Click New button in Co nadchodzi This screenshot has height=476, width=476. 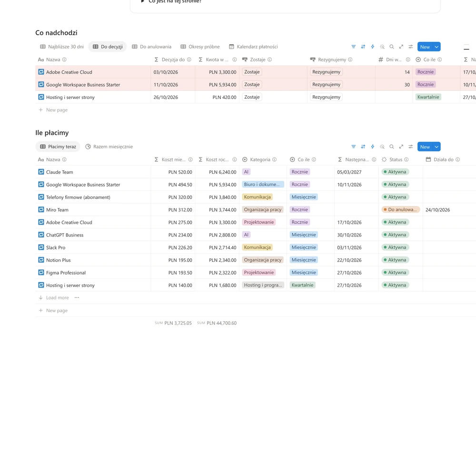[425, 47]
